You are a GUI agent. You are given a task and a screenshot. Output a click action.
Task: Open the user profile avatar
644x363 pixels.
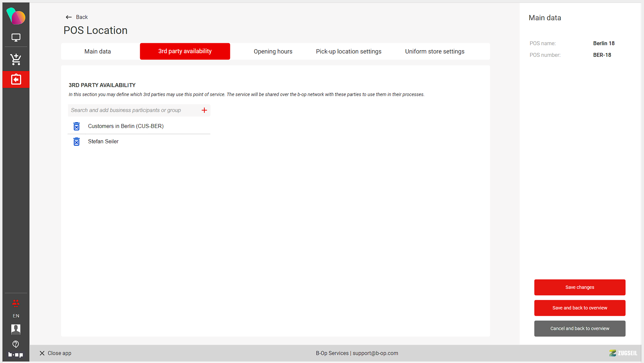16,329
